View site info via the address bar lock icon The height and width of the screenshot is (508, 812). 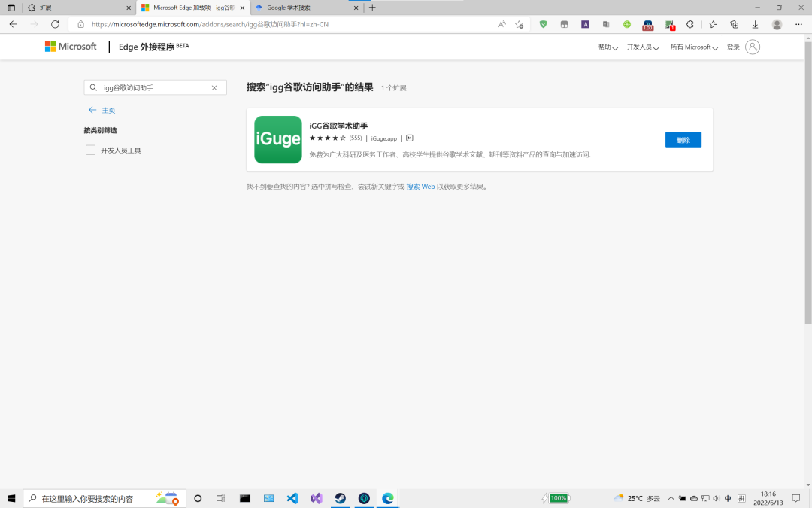click(x=80, y=24)
